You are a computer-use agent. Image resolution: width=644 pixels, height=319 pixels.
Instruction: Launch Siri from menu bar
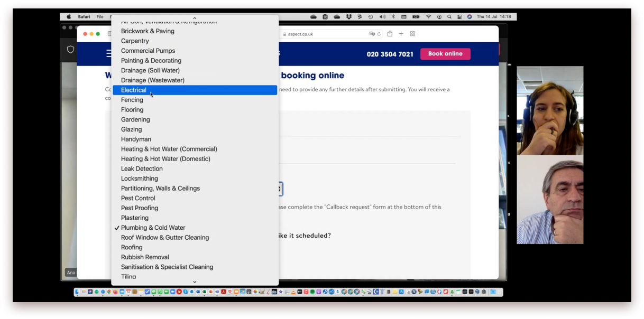[x=470, y=17]
